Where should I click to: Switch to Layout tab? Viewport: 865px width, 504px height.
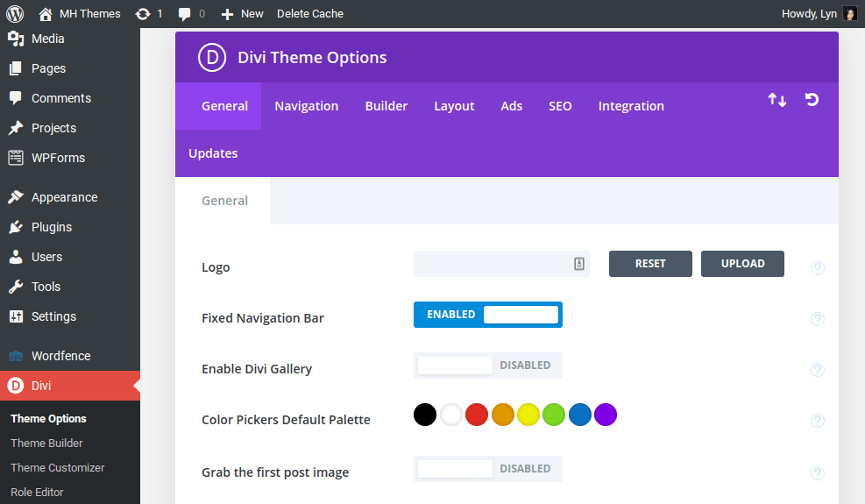pos(454,106)
